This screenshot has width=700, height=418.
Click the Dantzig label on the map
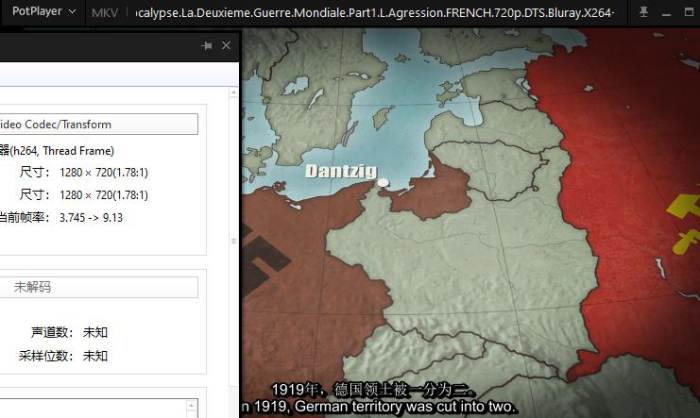tap(341, 171)
